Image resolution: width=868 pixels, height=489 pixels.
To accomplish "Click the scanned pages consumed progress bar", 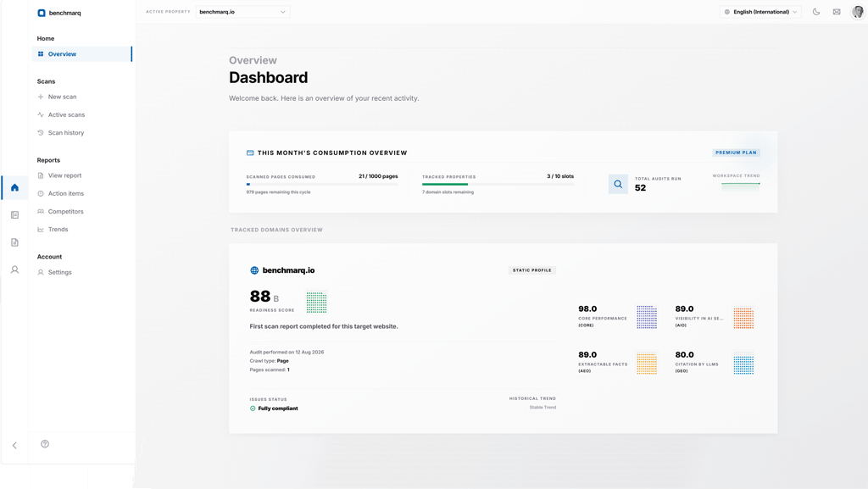I will 322,184.
